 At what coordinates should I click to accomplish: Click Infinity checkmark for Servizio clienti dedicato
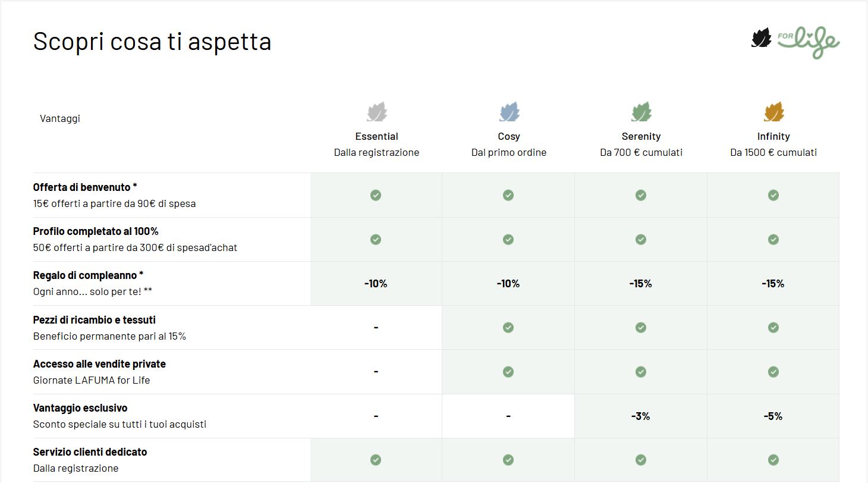773,460
